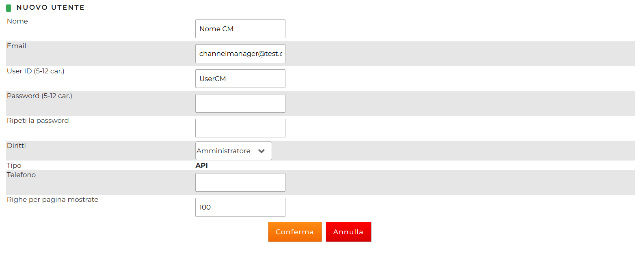Screen dimensions: 644x259
Task: Click the green marker beside Nuovo Utente
Action: [x=9, y=8]
